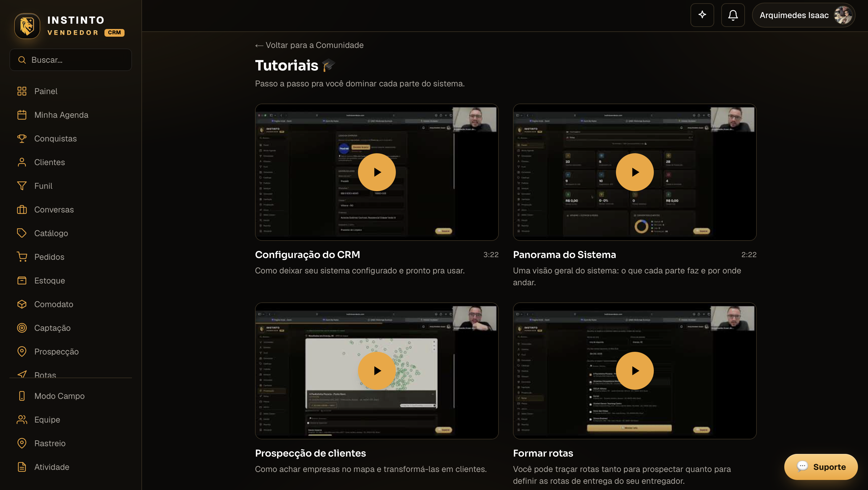Open Modo Campo

[71, 396]
